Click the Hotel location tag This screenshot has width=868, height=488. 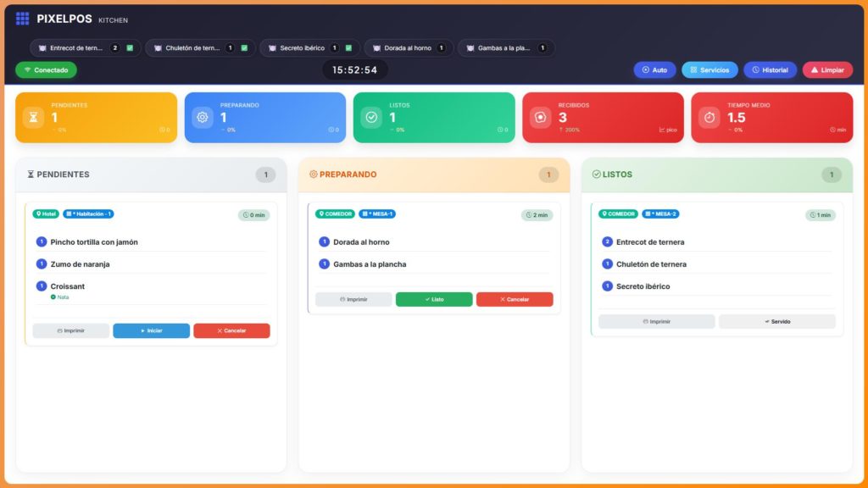[46, 213]
